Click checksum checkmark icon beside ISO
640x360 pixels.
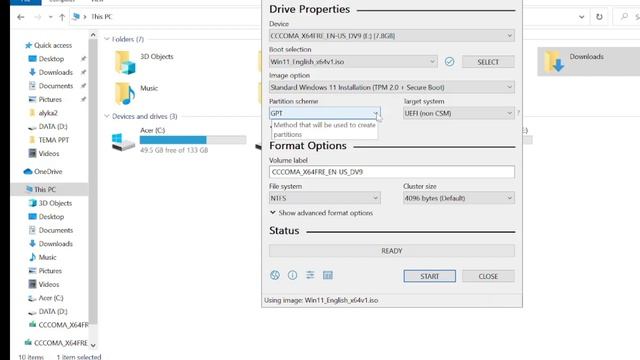449,62
